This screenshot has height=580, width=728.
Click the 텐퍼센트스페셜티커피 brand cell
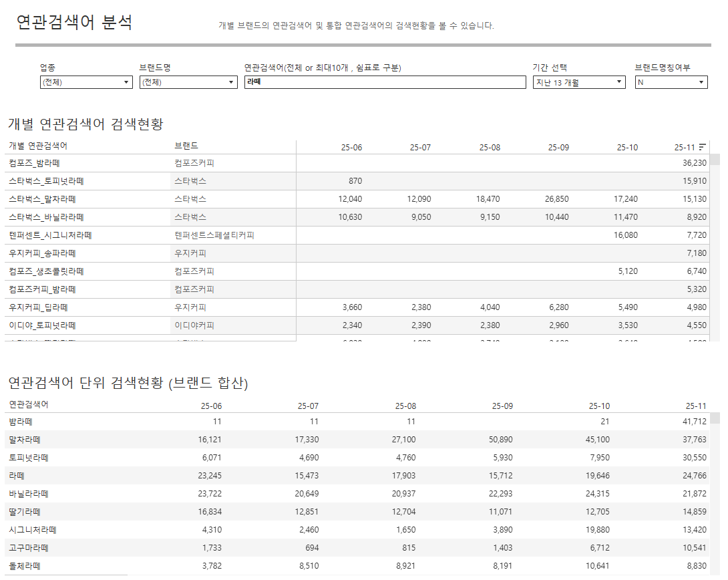(x=214, y=235)
